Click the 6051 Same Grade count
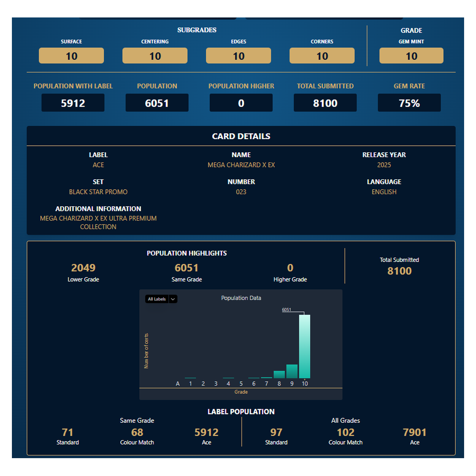The height and width of the screenshot is (476, 476). [x=186, y=268]
